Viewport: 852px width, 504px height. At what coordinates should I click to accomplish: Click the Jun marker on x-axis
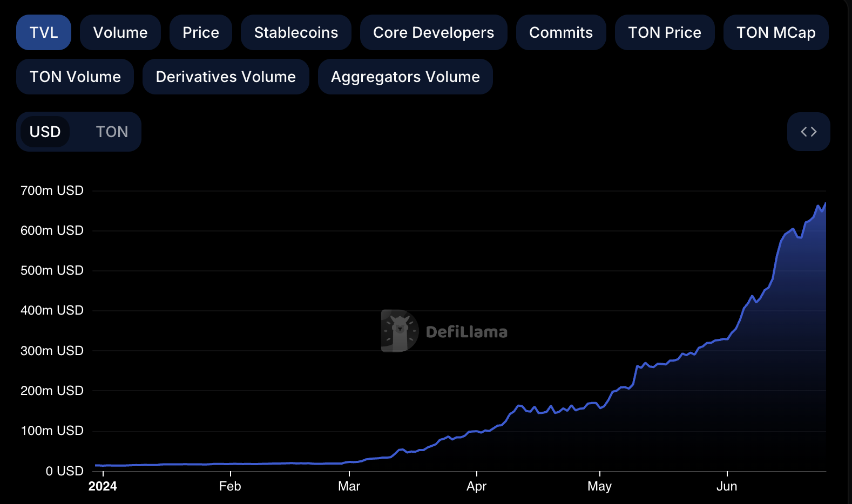click(726, 486)
